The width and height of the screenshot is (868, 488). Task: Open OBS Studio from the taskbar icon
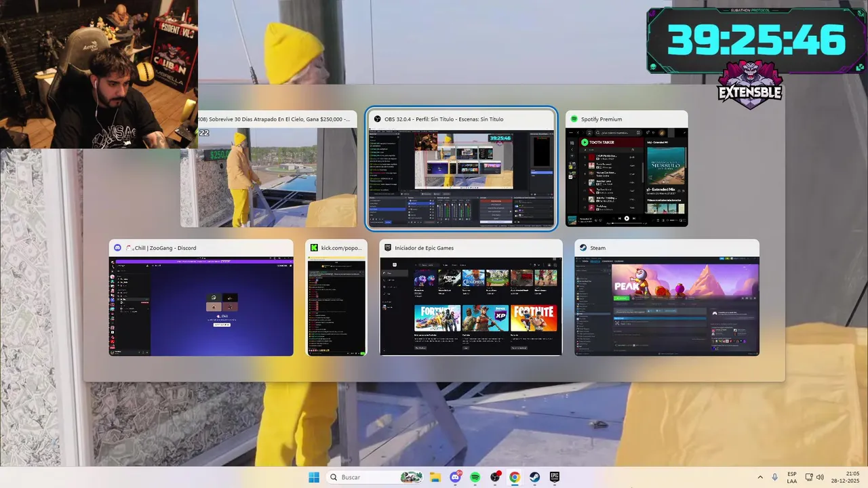(495, 477)
